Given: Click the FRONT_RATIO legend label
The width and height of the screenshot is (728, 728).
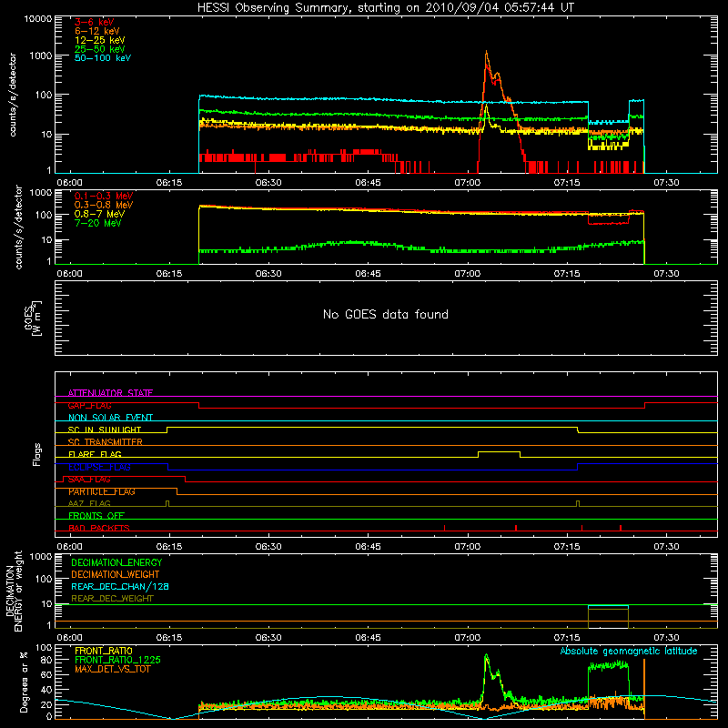Looking at the screenshot, I should click(104, 651).
